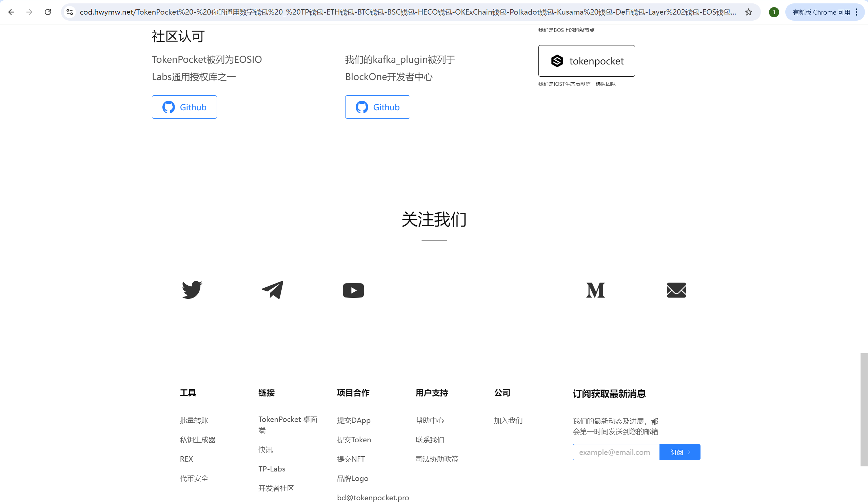Click the Github button under EOSIO Labs text
The image size is (868, 502).
(184, 107)
